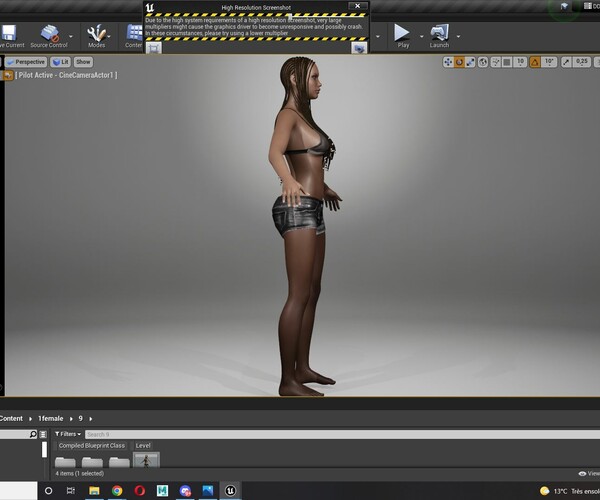Select the third folder in content browser
This screenshot has height=500, width=600.
coord(119,461)
